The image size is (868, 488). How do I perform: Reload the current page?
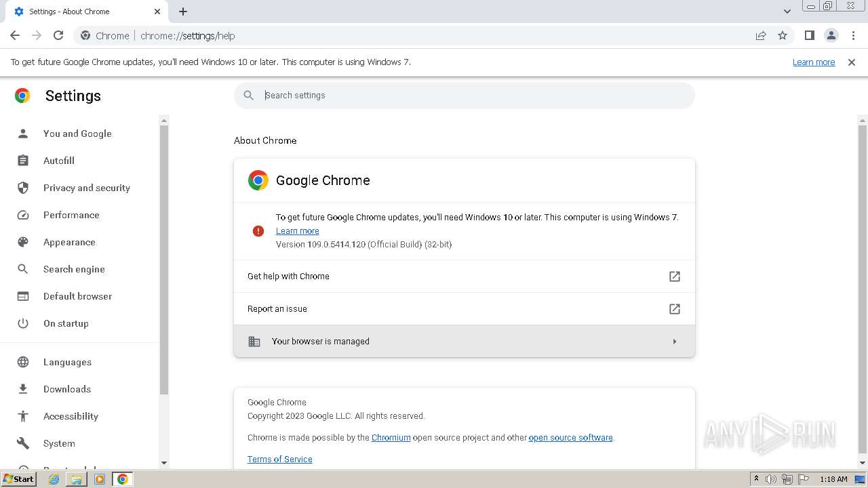[58, 35]
